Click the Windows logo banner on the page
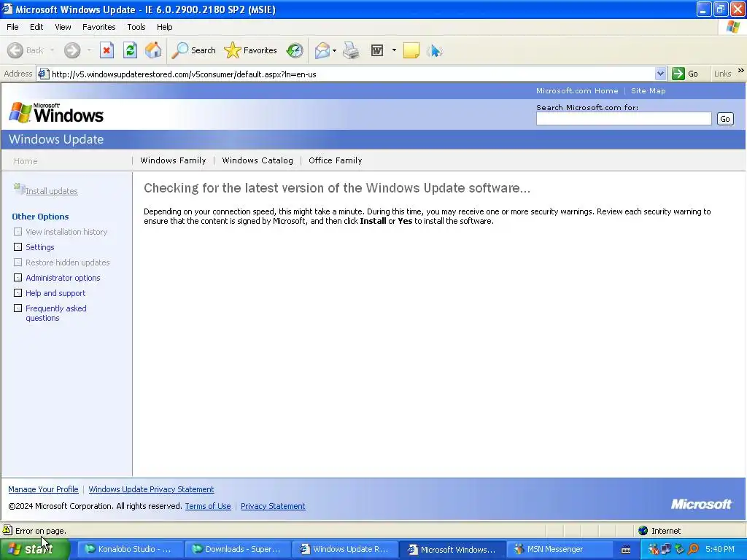The image size is (747, 560). point(56,113)
